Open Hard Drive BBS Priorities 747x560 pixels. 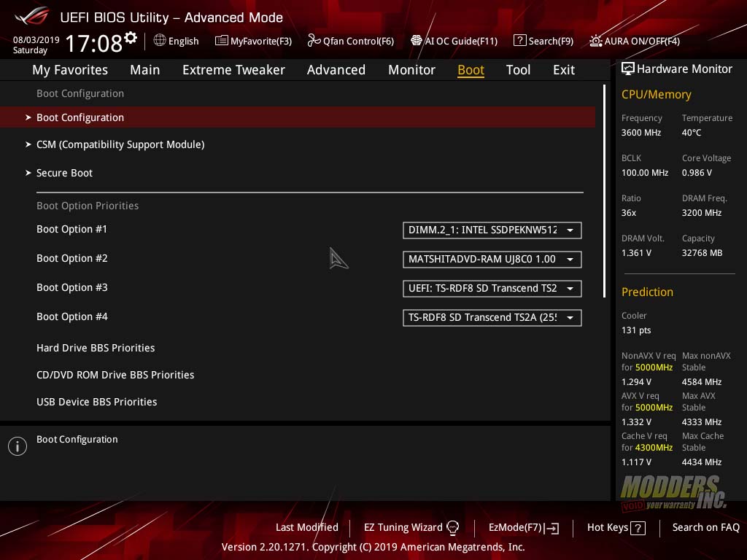96,348
